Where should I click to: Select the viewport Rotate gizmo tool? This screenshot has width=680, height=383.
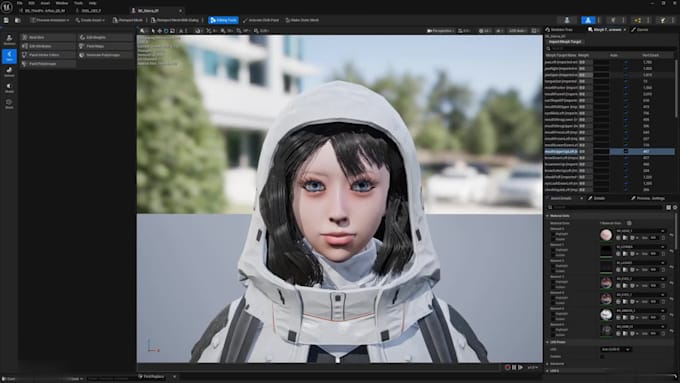coord(166,31)
